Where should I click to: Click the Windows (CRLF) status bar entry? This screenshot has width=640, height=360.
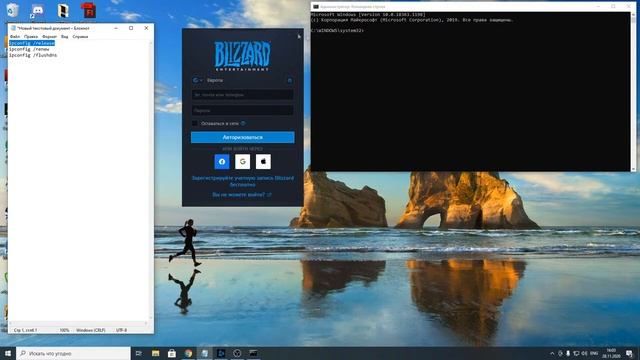click(x=91, y=330)
